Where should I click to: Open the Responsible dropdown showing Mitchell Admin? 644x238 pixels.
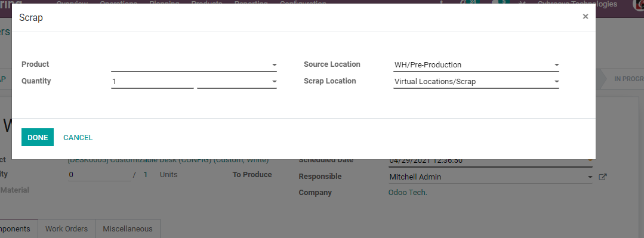[491, 177]
